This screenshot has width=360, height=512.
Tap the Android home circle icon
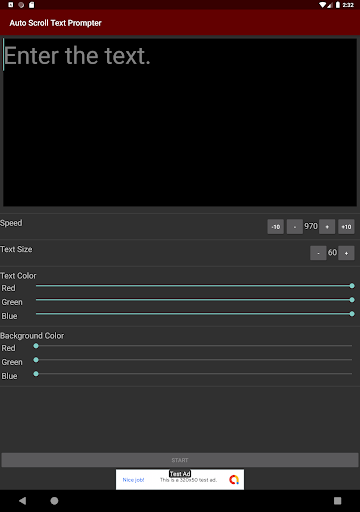coord(54,501)
